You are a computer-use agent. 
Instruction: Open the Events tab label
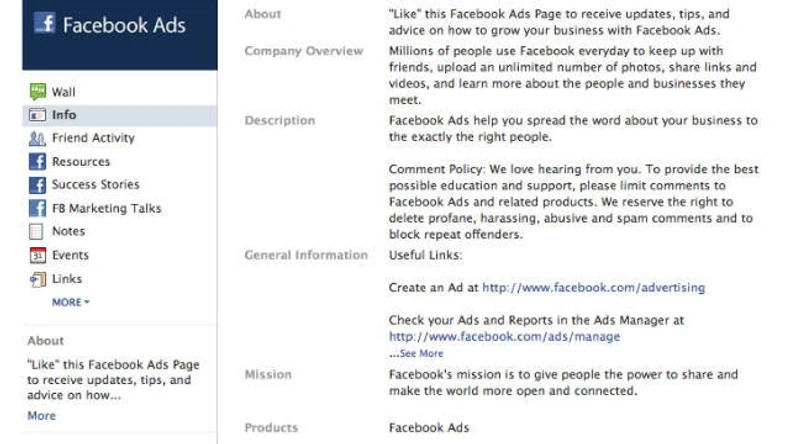click(x=70, y=256)
